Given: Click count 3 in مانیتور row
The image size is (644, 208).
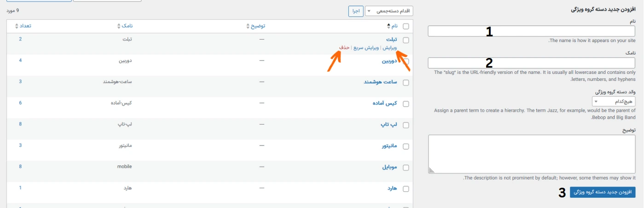Looking at the screenshot, I should [20, 145].
